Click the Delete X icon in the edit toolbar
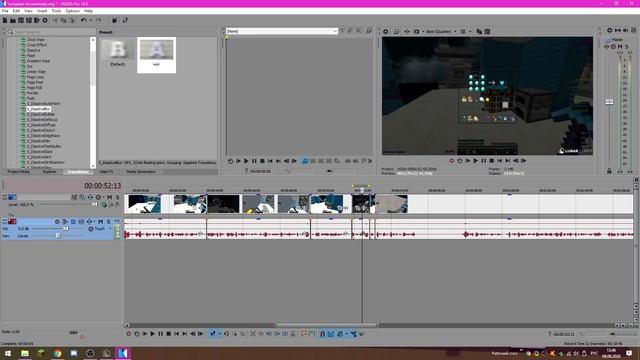 pos(253,334)
